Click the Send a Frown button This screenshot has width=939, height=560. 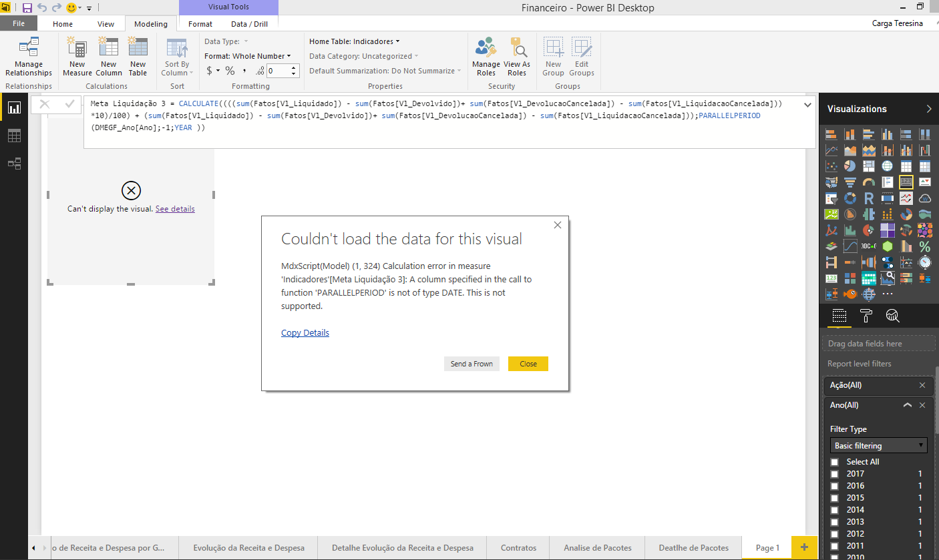coord(472,364)
